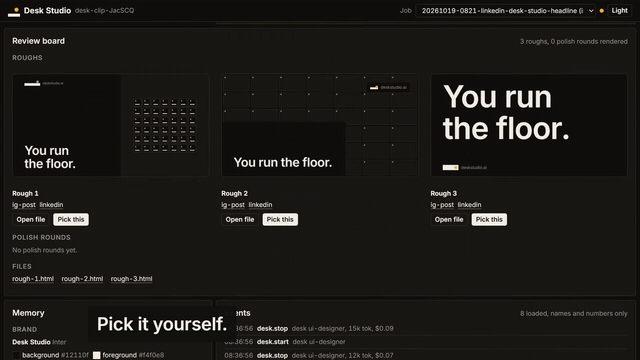Viewport: 640px width, 360px height.
Task: Select the desk-clip-JacSCQ identifier text
Action: (104, 11)
